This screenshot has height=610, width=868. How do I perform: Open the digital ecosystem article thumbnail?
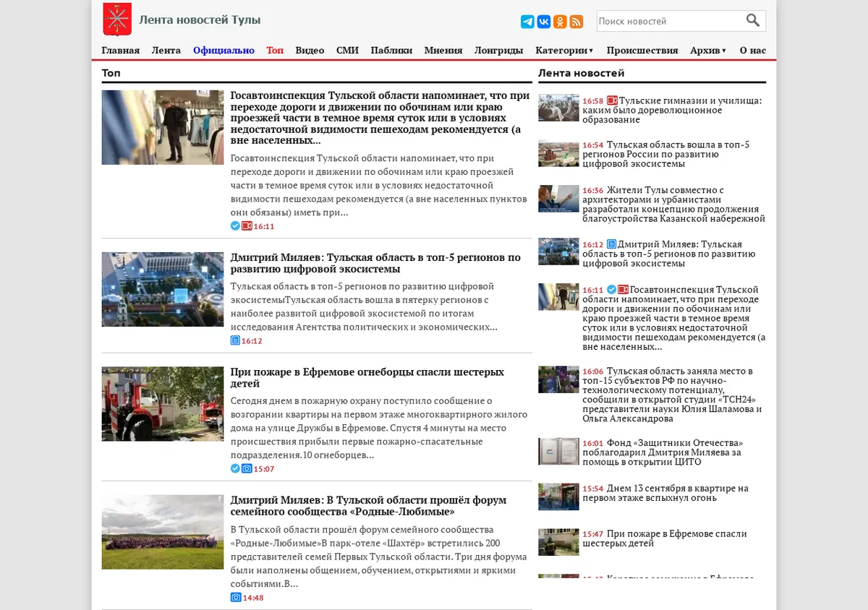click(x=163, y=289)
